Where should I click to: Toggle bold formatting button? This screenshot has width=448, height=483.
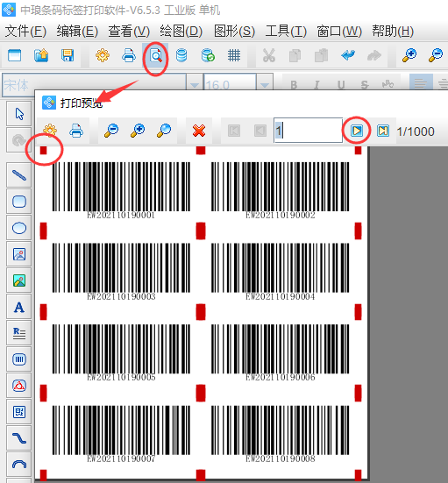click(294, 85)
